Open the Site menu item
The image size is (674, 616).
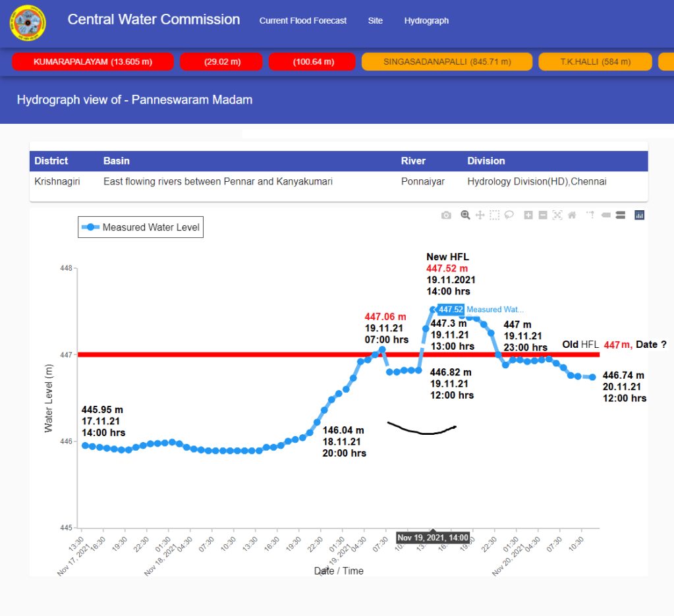375,20
